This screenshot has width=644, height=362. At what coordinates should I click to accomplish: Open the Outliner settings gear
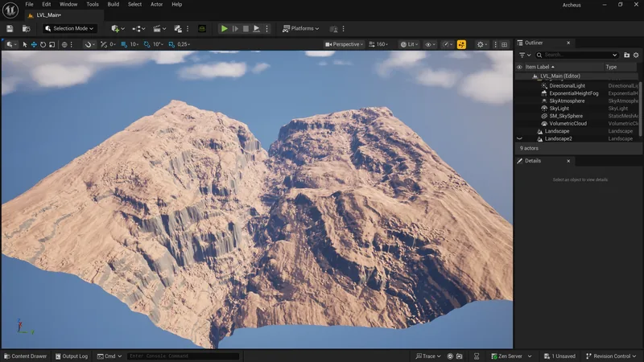[636, 55]
